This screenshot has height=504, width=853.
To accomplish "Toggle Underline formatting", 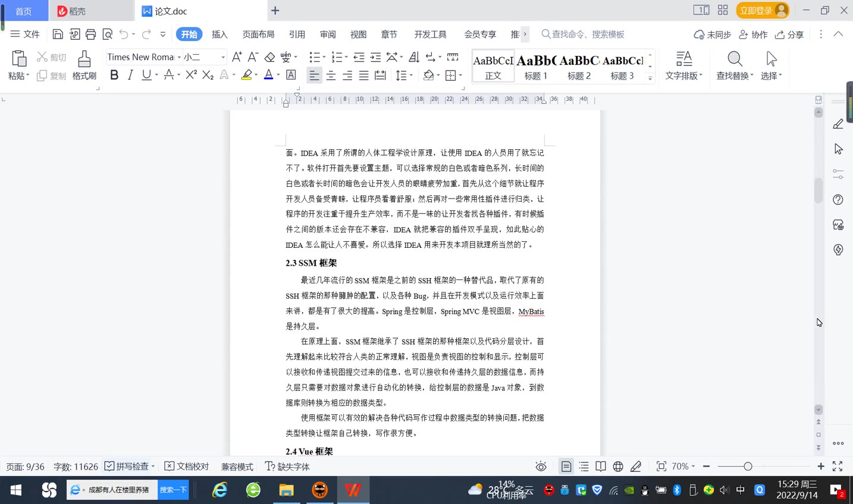I will click(146, 75).
